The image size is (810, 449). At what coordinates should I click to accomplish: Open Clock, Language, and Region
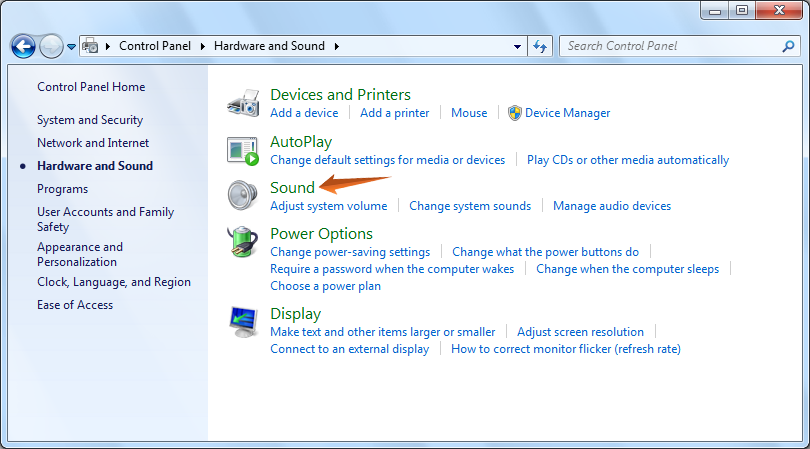pos(114,282)
